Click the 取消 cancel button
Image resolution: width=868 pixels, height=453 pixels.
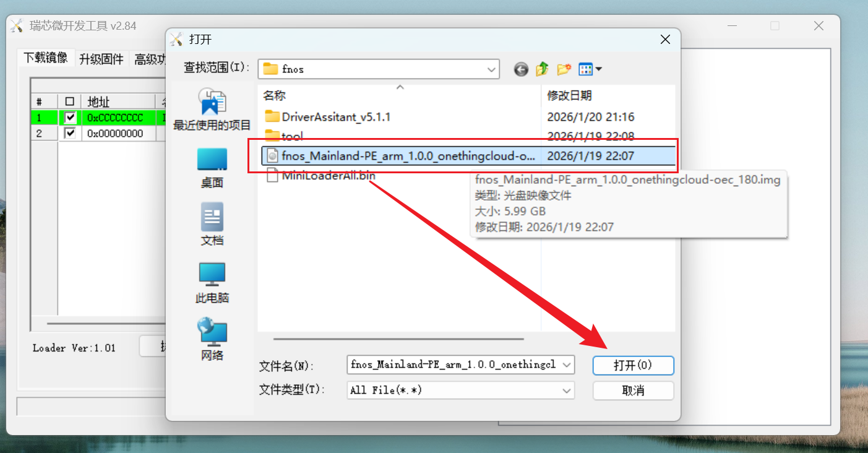tap(633, 390)
